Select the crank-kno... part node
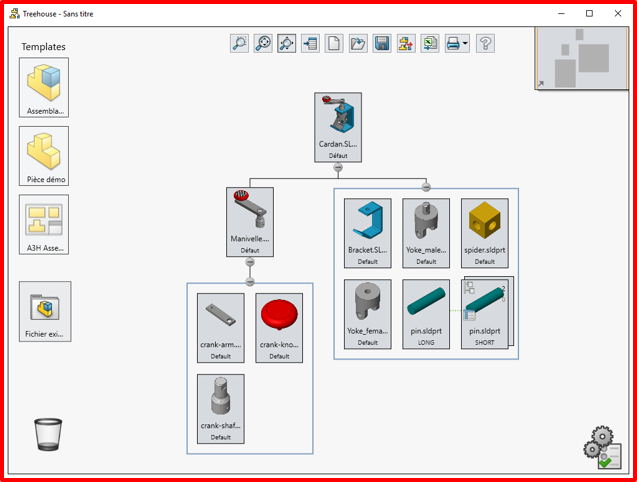This screenshot has height=482, width=637. pos(279,328)
